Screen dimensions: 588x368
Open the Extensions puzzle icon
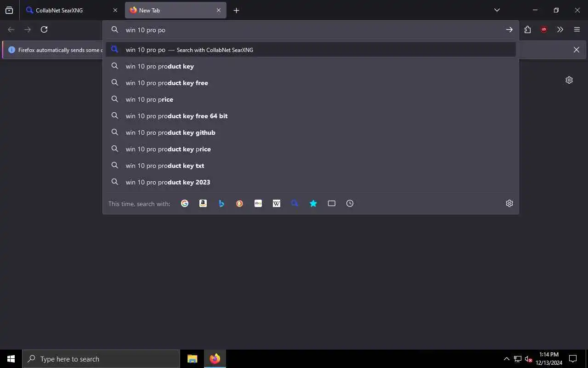(x=527, y=29)
